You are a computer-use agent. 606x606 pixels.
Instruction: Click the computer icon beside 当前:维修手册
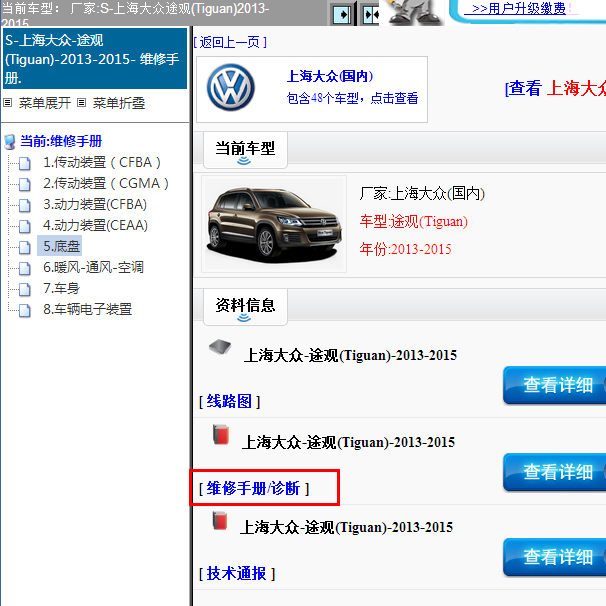click(10, 142)
